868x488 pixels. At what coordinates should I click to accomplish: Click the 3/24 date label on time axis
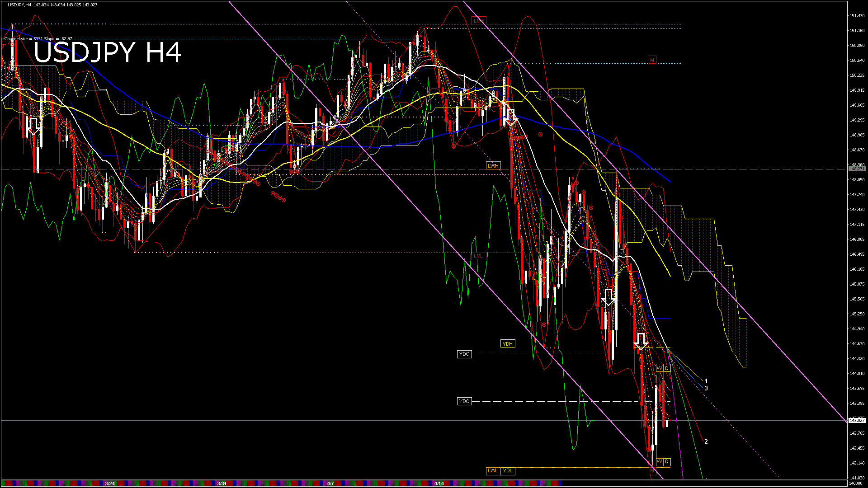tap(110, 483)
